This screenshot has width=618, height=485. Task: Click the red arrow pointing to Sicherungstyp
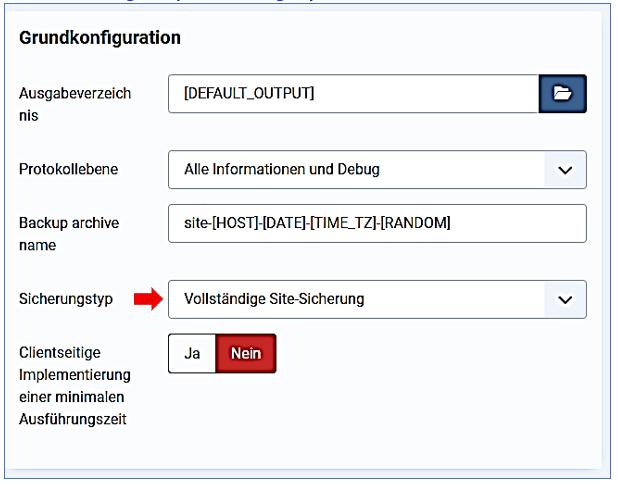(147, 299)
